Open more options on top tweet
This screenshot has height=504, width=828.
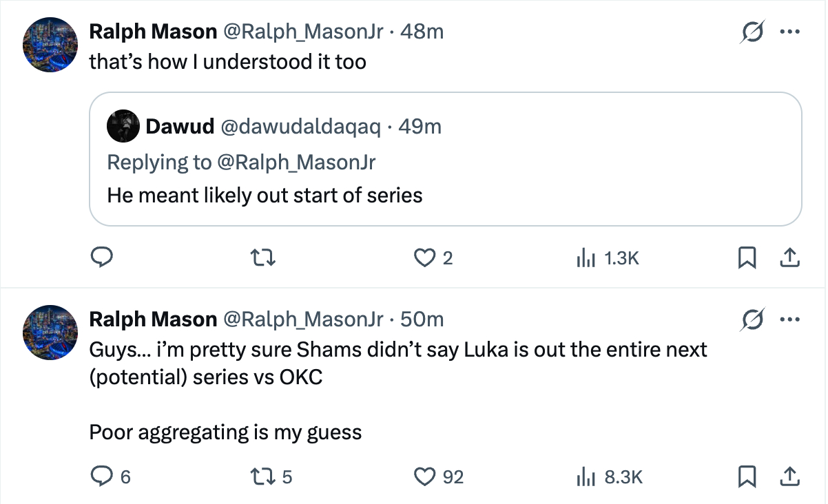click(x=789, y=32)
